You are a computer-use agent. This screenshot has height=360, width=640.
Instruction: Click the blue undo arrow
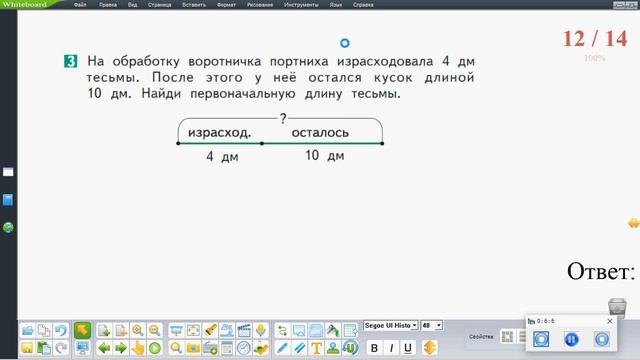61,330
